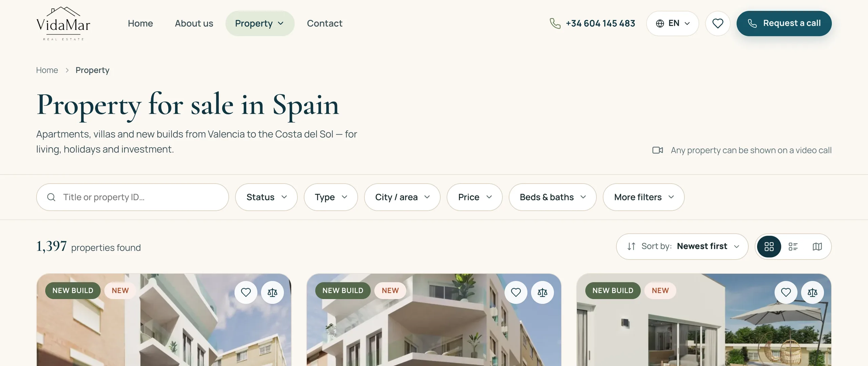The height and width of the screenshot is (366, 868).
Task: Click the NEW badge on third card
Action: tap(660, 291)
